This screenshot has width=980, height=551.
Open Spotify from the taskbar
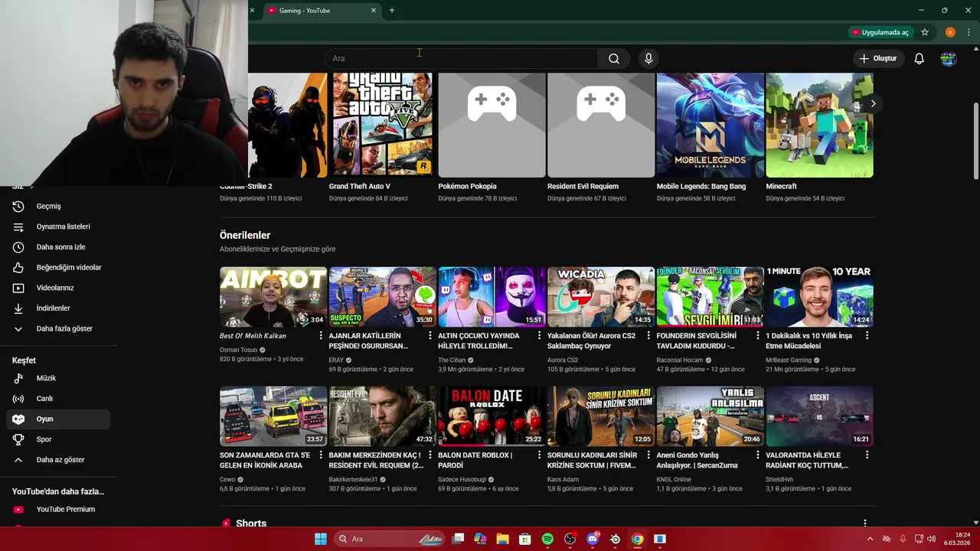(x=547, y=539)
